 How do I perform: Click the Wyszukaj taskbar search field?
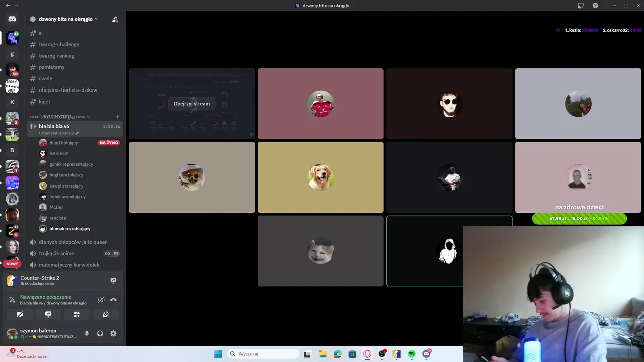pyautogui.click(x=262, y=354)
